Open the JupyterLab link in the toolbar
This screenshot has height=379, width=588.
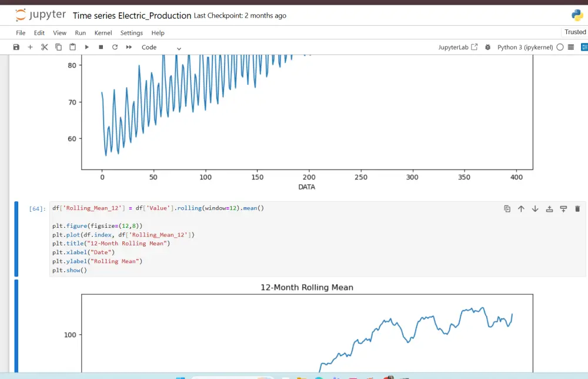[458, 47]
